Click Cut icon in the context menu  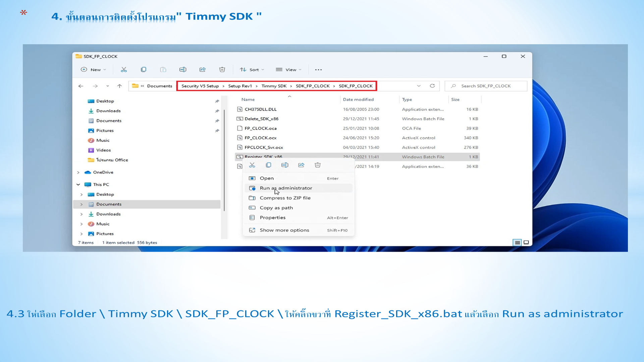tap(252, 165)
